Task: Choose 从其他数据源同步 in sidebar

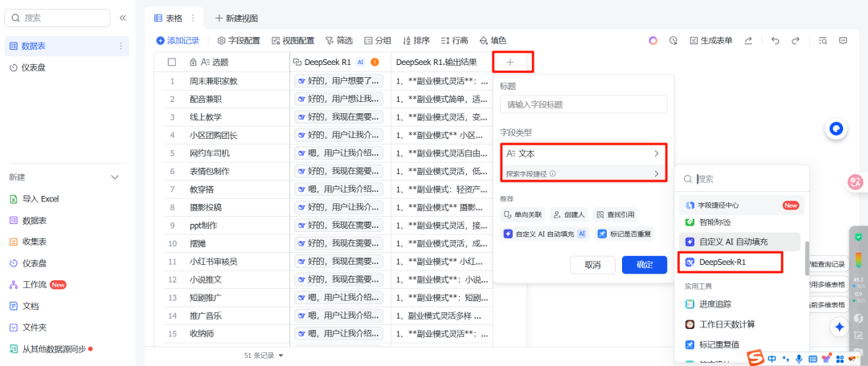Action: click(51, 349)
